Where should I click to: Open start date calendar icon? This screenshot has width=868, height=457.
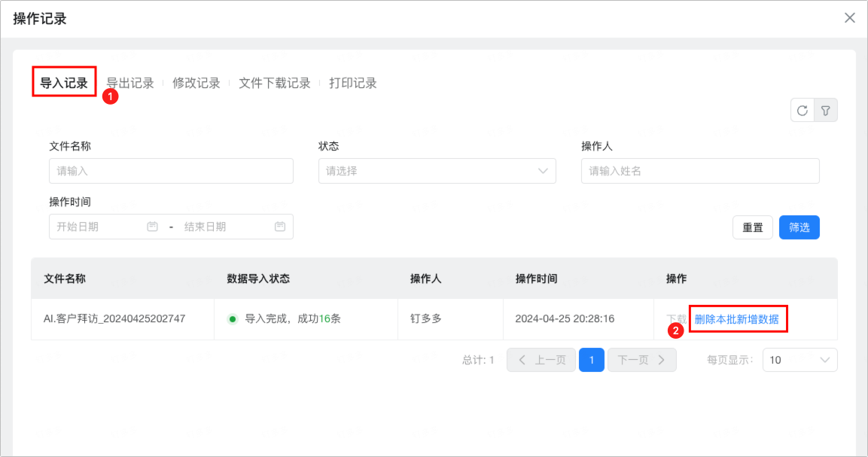152,227
